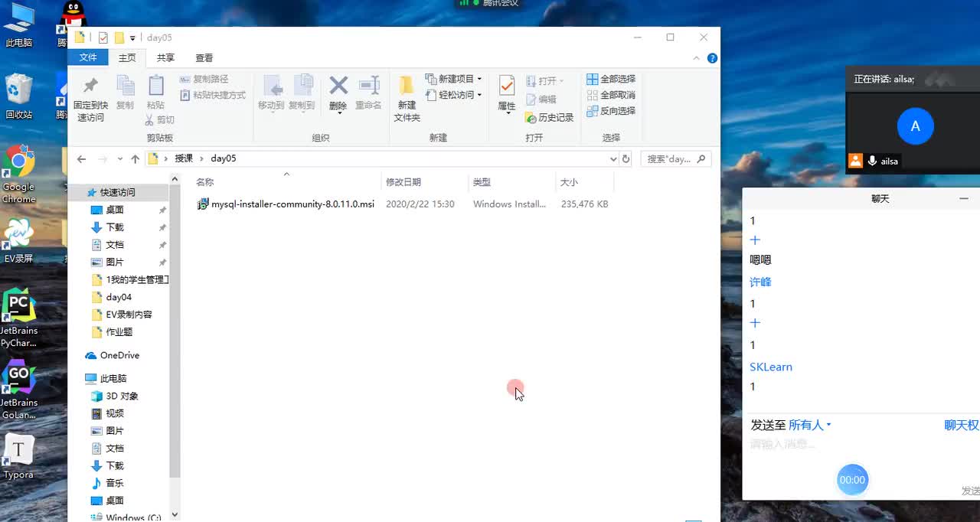The height and width of the screenshot is (522, 980).
Task: Click 聊天权限 link in chat panel
Action: [962, 425]
